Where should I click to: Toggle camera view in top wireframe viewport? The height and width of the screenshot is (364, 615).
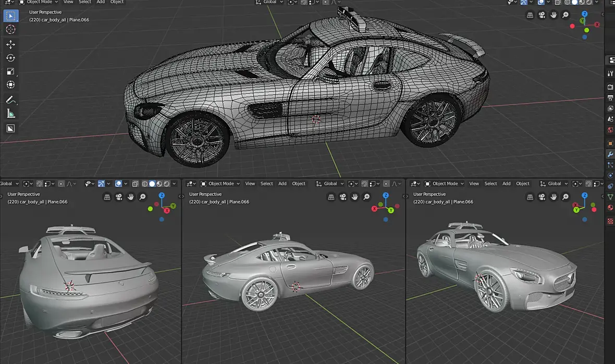pos(542,15)
